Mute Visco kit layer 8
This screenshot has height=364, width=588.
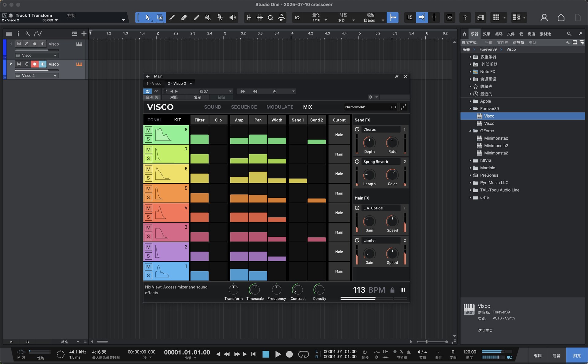(148, 130)
